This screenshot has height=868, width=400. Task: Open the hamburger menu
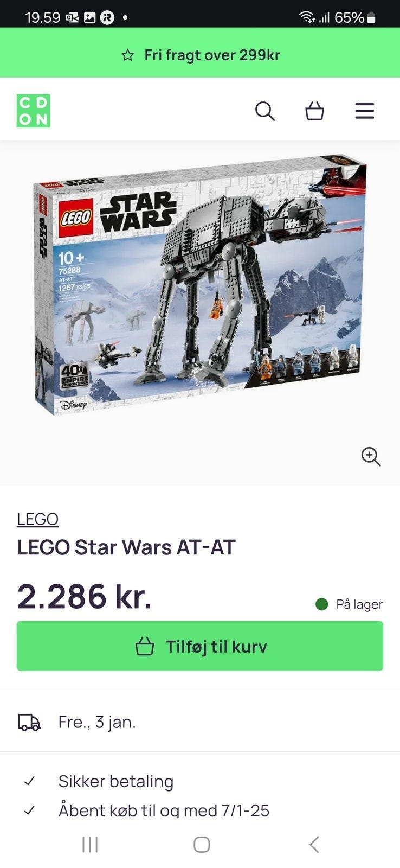pyautogui.click(x=365, y=111)
